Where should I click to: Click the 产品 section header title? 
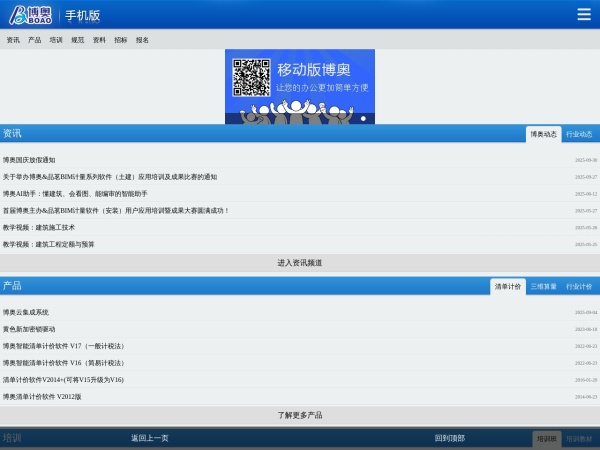pyautogui.click(x=12, y=285)
